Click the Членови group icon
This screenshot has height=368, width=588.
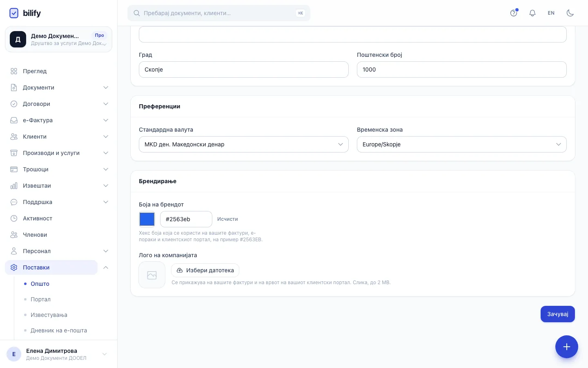pyautogui.click(x=14, y=235)
